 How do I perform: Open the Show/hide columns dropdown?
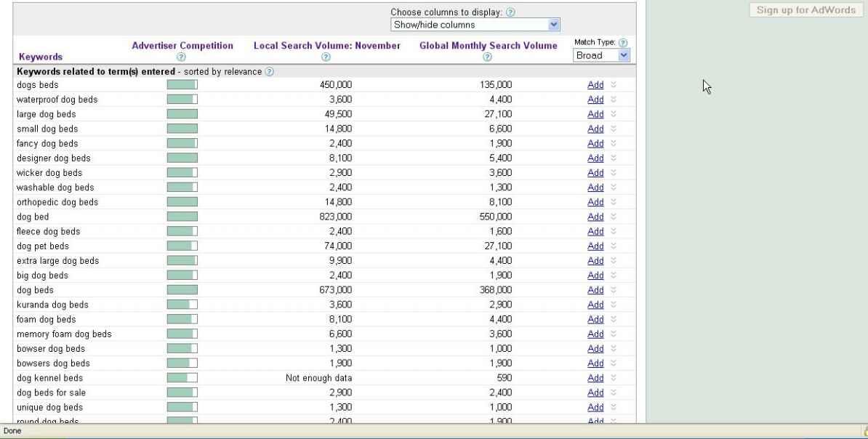point(475,25)
